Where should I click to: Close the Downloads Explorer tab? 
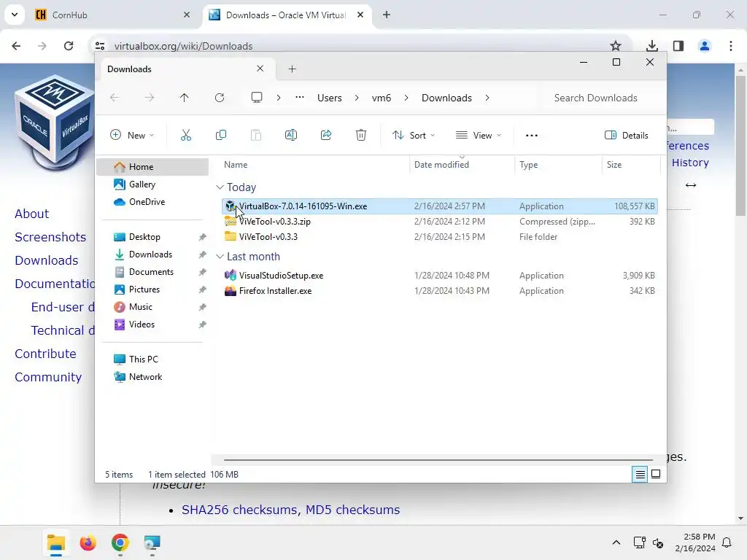click(260, 69)
